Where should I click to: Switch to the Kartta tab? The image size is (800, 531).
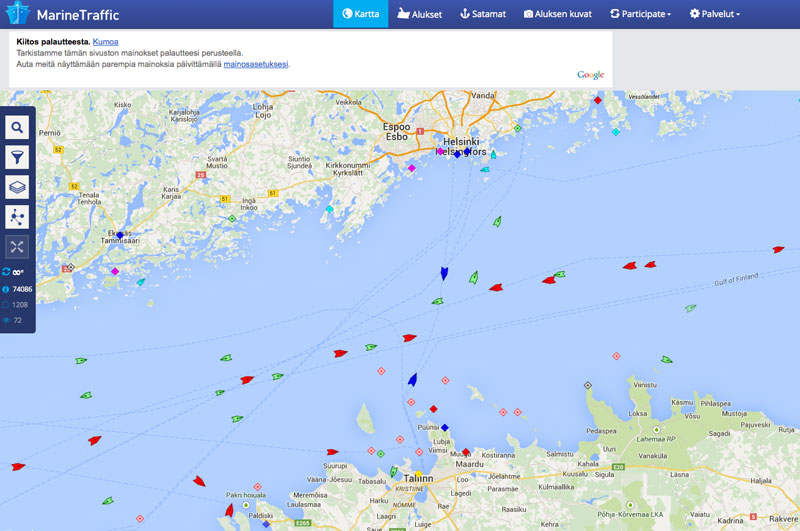361,14
